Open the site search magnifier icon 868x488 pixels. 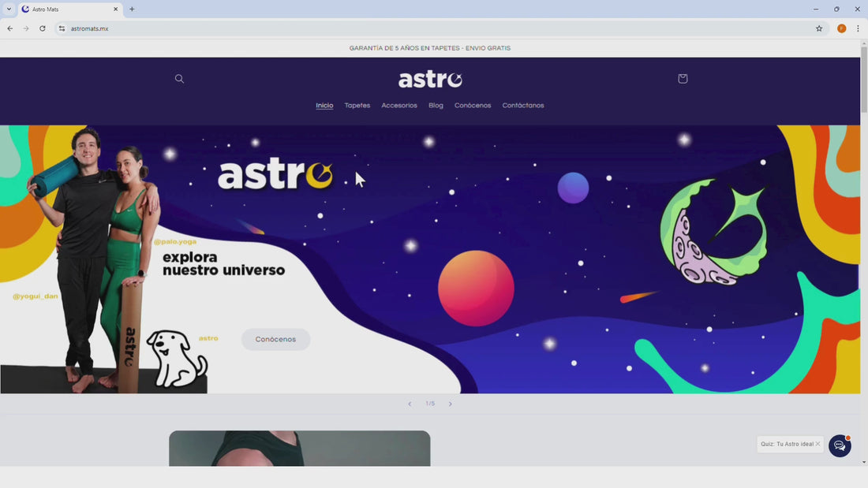179,79
